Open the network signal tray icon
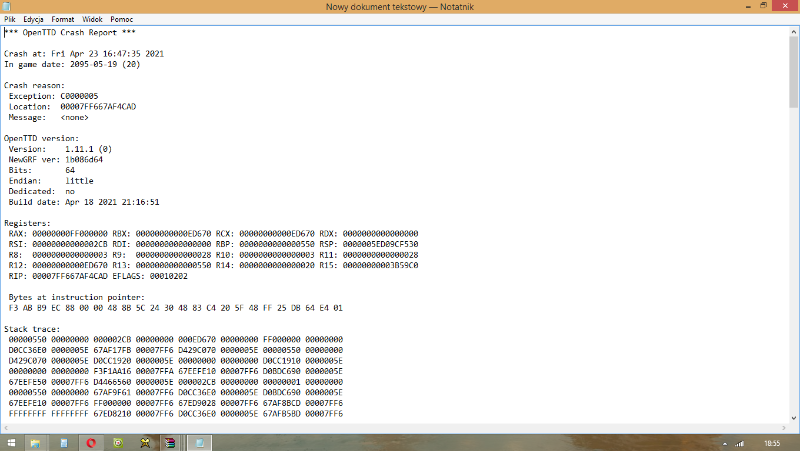800x451 pixels. 740,443
